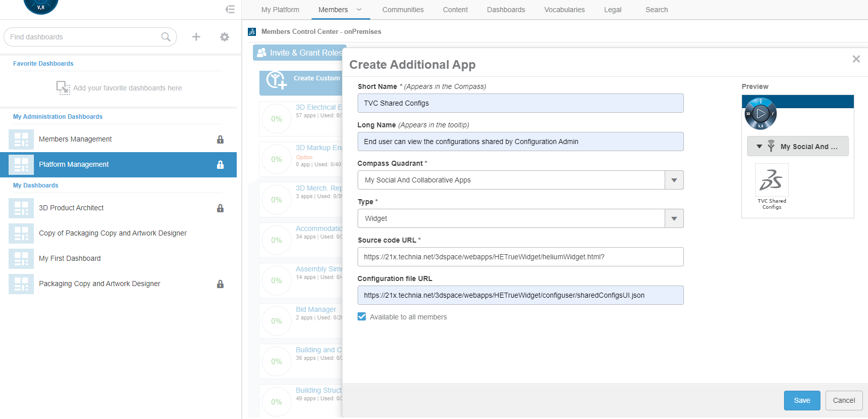This screenshot has height=419, width=868.
Task: Expand the Members tab chevron
Action: coord(359,10)
